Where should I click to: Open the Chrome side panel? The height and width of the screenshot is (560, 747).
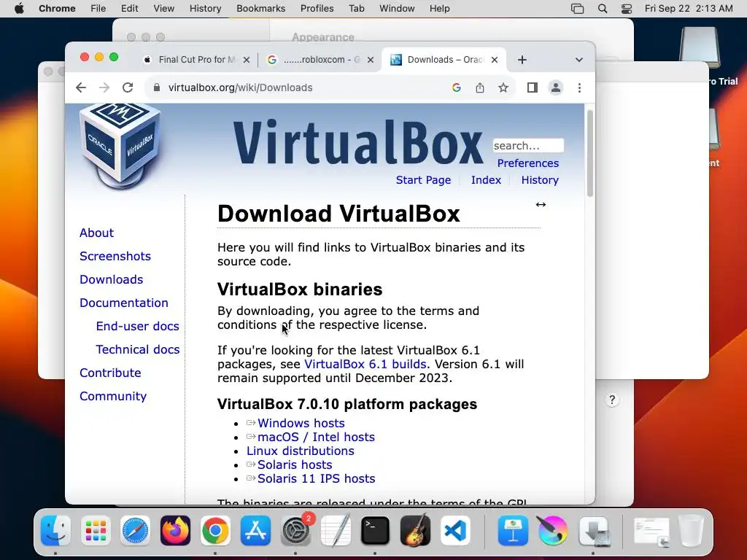tap(532, 87)
